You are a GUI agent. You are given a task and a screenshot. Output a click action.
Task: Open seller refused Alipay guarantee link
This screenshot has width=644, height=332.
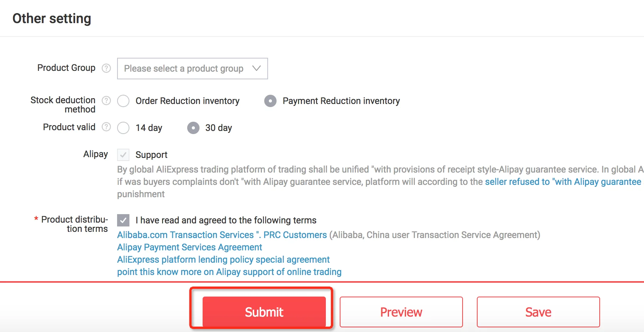563,182
